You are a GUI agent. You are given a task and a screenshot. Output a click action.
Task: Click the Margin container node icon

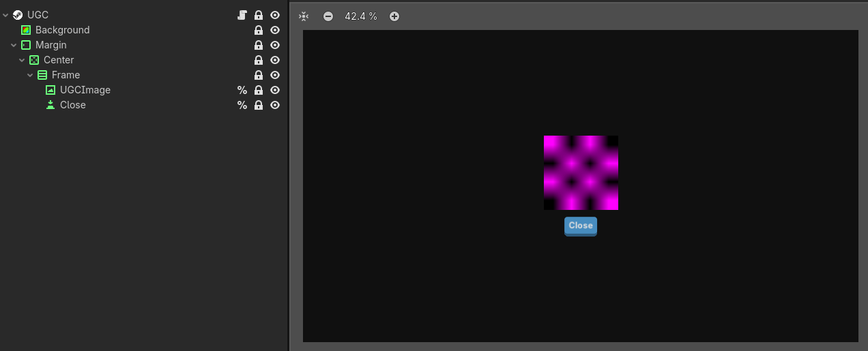[x=26, y=45]
